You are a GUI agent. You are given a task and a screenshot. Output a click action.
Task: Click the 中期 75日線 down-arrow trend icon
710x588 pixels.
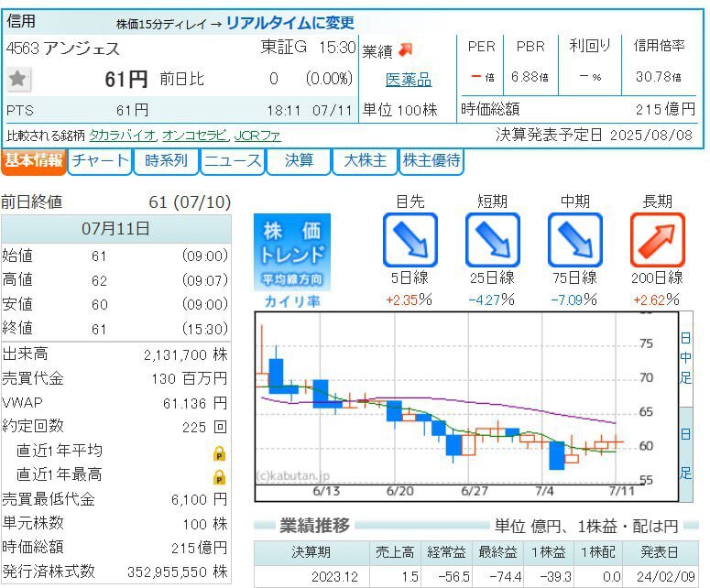pos(574,240)
